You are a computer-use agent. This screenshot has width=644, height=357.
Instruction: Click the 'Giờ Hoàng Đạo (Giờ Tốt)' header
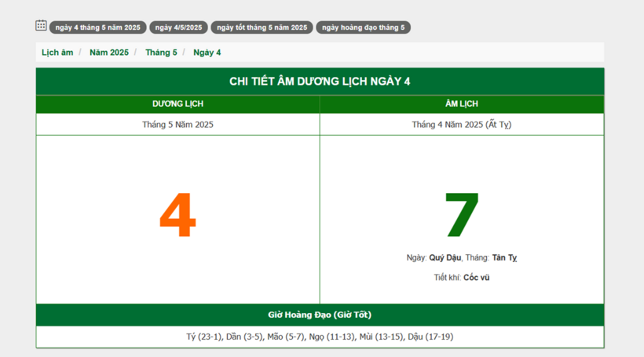pos(320,315)
